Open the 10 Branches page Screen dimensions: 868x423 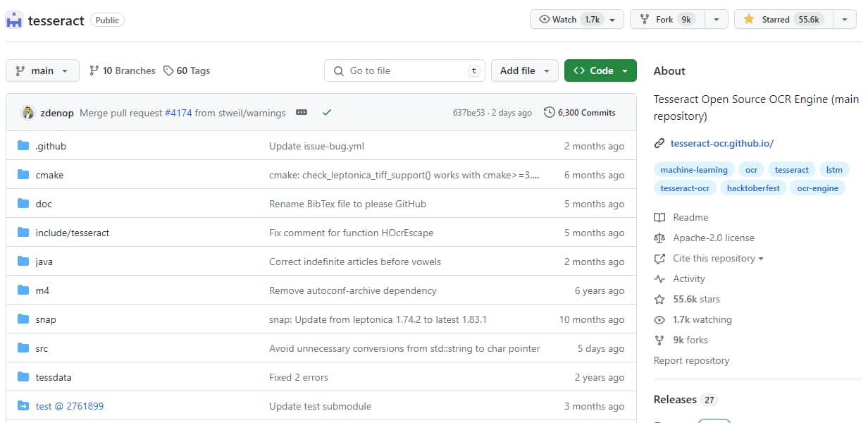(x=123, y=70)
